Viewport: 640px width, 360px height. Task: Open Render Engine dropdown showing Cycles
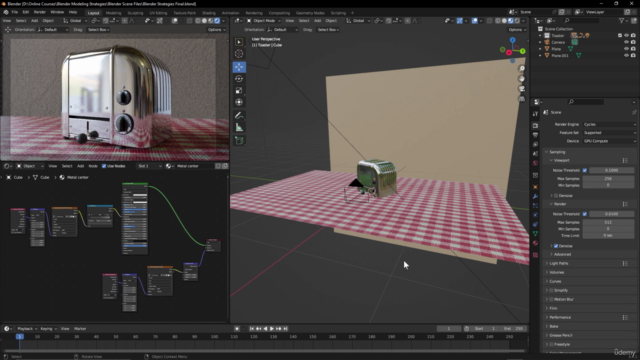[x=609, y=124]
